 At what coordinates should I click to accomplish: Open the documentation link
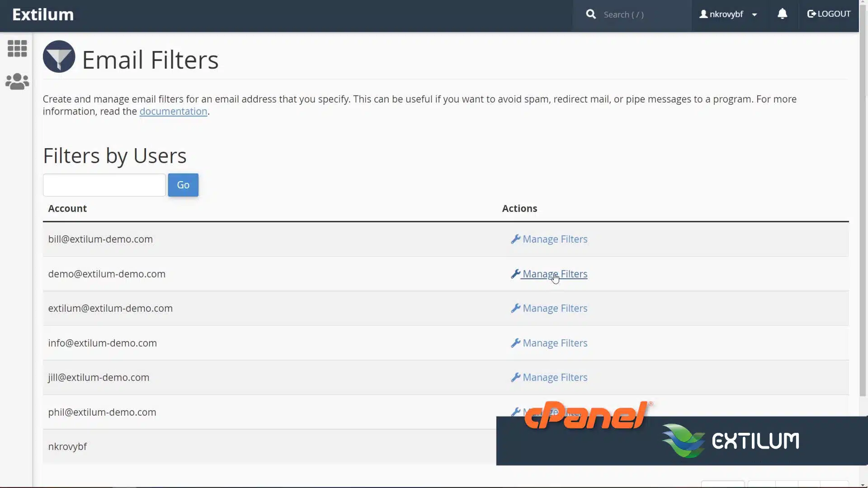(x=173, y=111)
